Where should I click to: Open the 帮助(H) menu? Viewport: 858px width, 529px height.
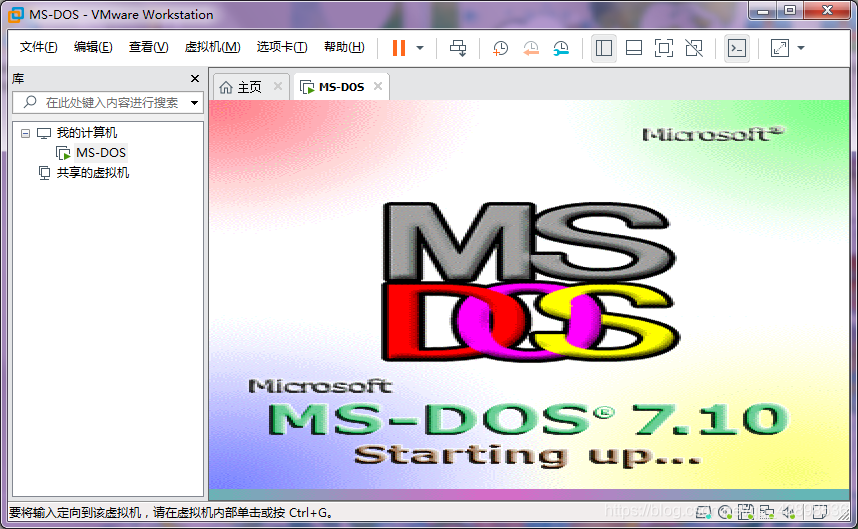click(344, 47)
